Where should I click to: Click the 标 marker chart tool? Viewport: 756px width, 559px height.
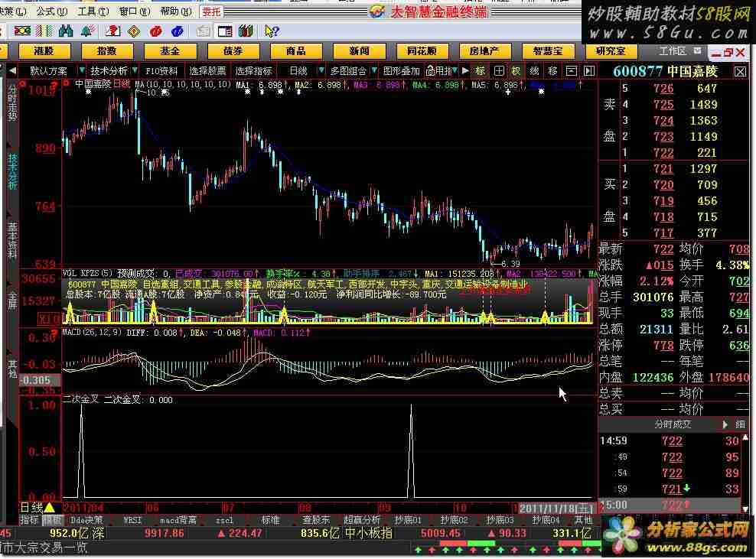(481, 71)
